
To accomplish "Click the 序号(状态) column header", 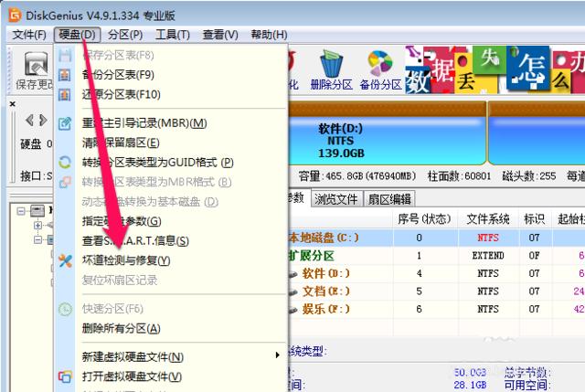I will (425, 219).
